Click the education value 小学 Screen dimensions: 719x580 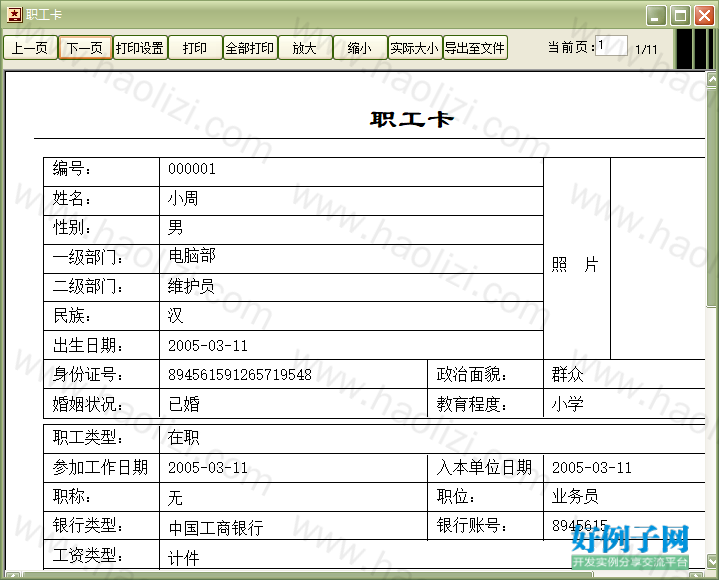pos(567,404)
